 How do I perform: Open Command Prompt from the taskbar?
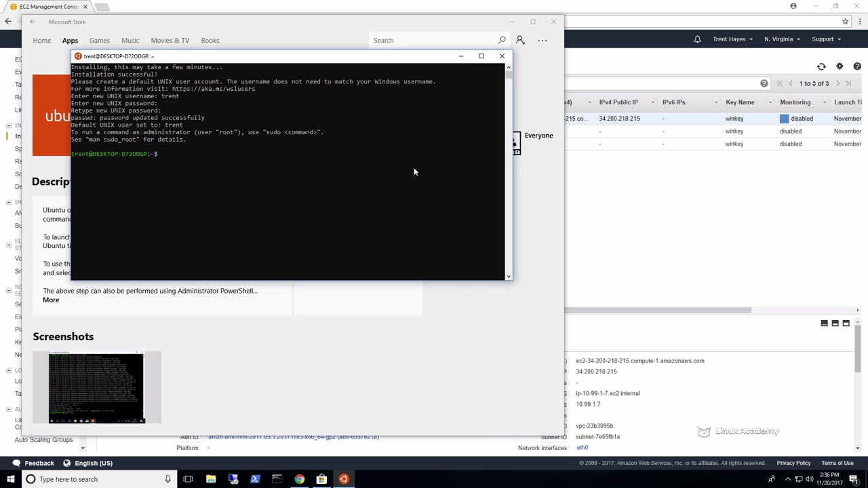coord(277,479)
